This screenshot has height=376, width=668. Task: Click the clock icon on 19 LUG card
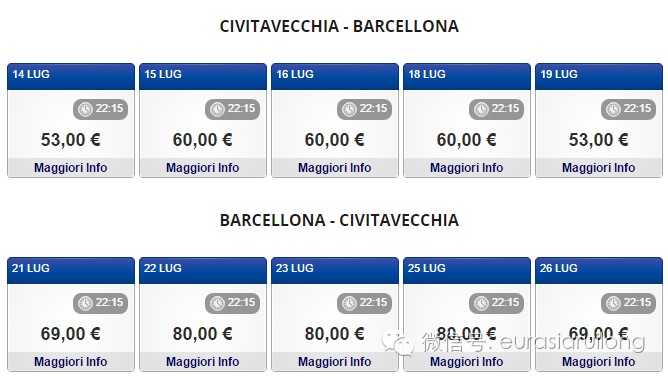point(613,109)
